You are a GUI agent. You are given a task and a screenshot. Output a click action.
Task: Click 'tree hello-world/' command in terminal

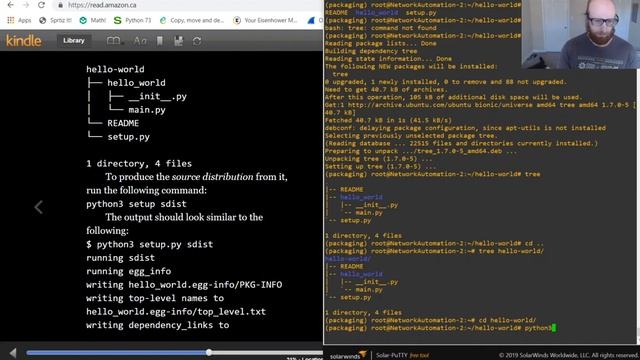(511, 251)
